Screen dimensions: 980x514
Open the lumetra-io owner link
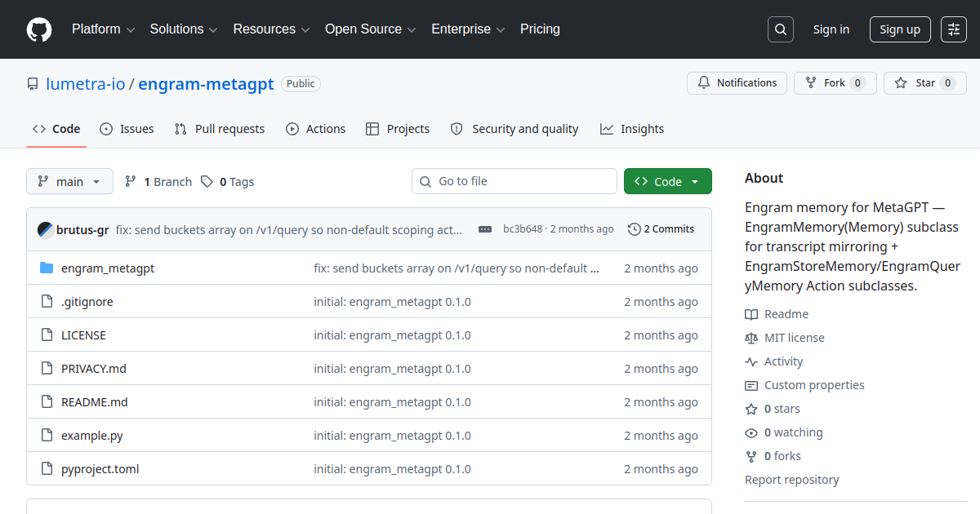pyautogui.click(x=86, y=84)
